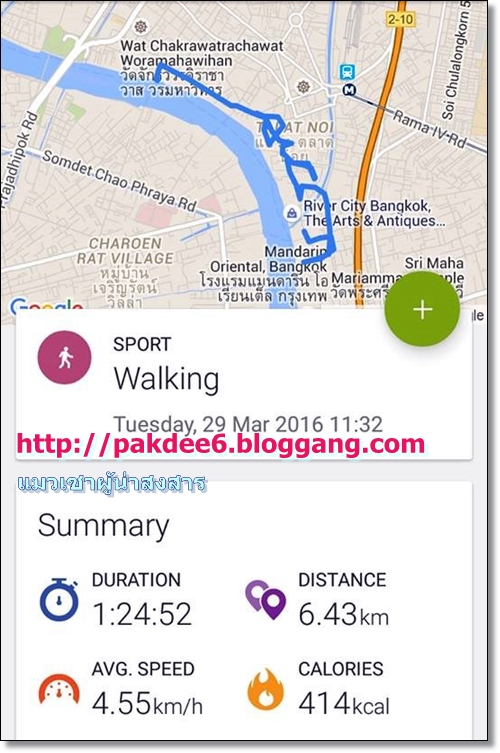Select the blue stopwatch duration icon
500x753 pixels.
(59, 599)
